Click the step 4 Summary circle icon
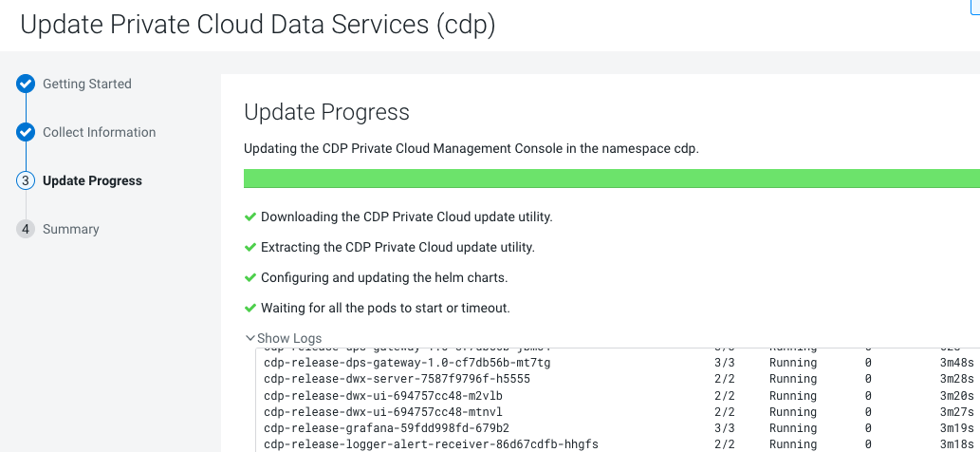This screenshot has width=980, height=452. point(26,230)
